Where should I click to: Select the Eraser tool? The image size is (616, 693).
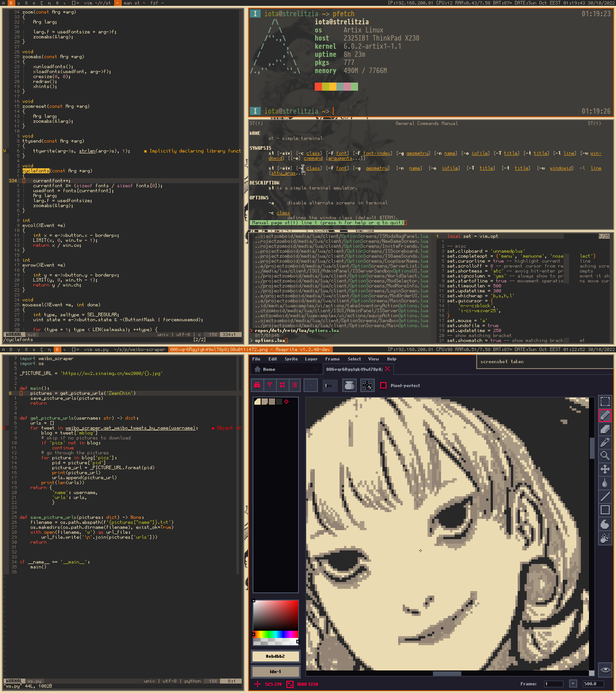[x=605, y=429]
